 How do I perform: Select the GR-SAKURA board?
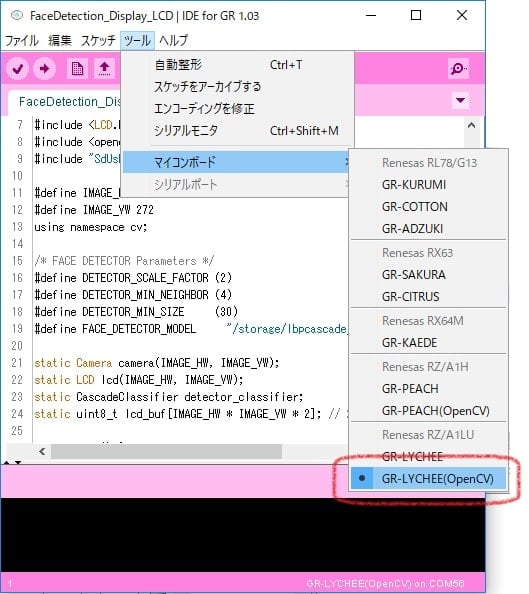pos(429,275)
